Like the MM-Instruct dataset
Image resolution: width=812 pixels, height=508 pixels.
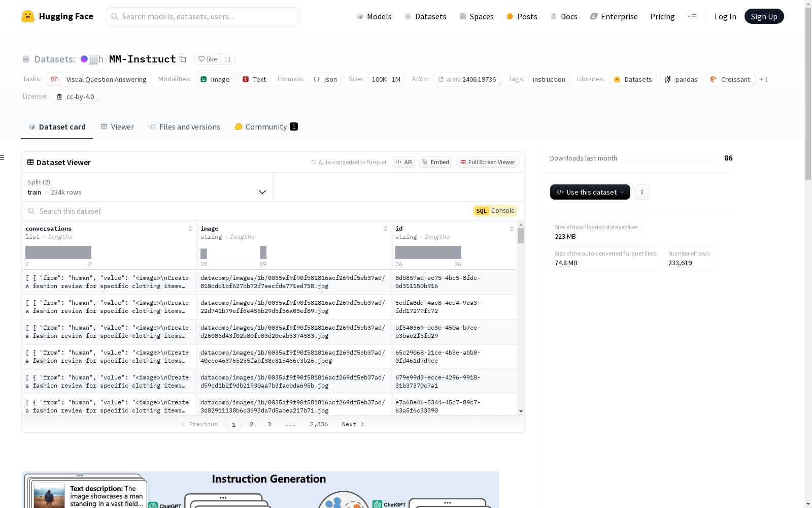tap(208, 59)
